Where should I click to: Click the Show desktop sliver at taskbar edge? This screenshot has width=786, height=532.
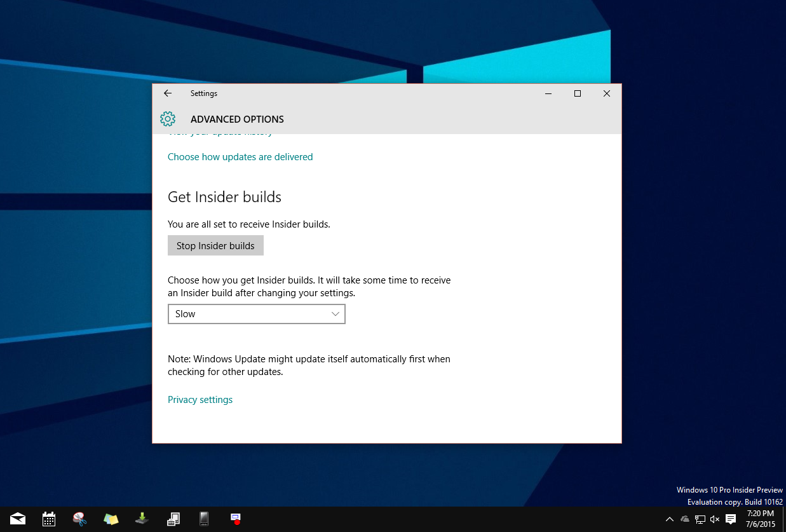(783, 519)
